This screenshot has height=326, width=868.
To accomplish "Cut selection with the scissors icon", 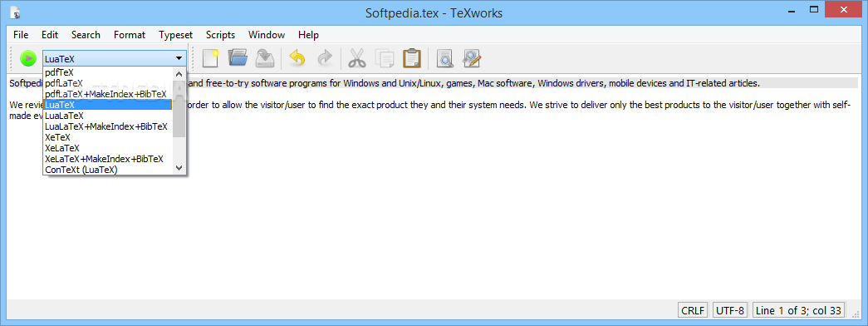I will 357,58.
